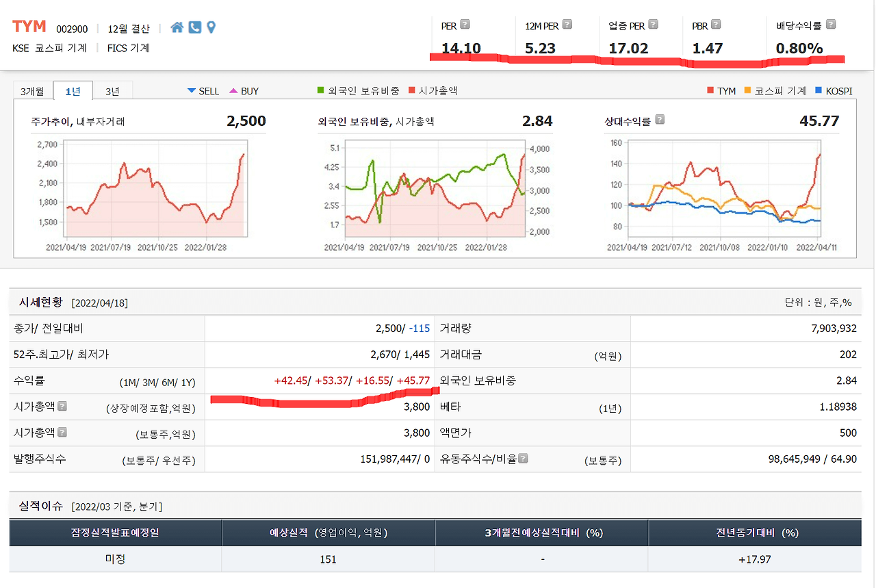Click PER value 14.10
Screen dimensions: 876x588
[461, 48]
